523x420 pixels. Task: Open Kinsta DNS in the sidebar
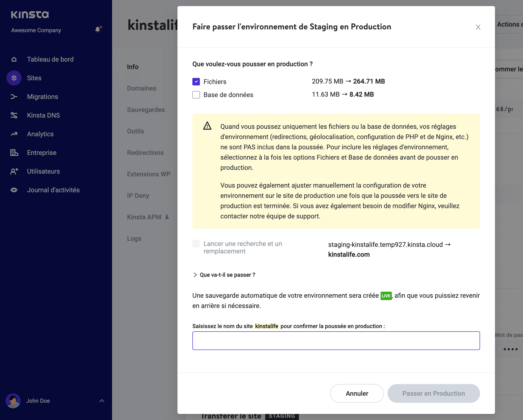coord(43,115)
